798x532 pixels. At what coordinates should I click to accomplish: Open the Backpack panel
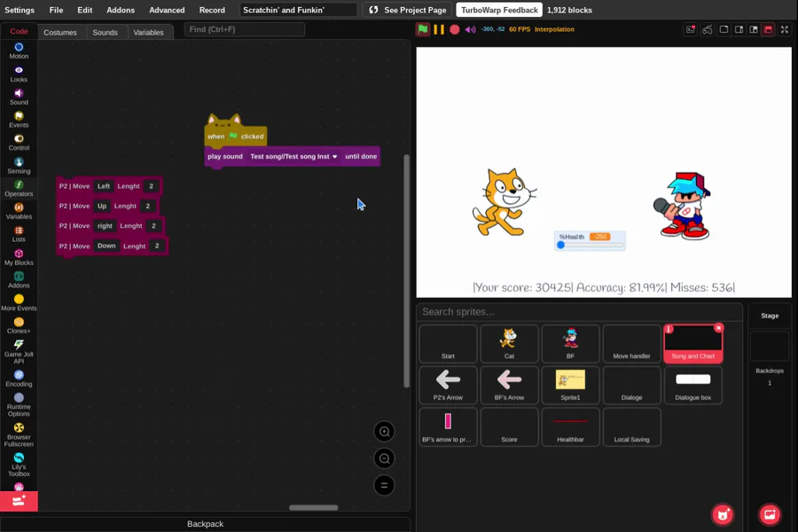click(x=205, y=524)
